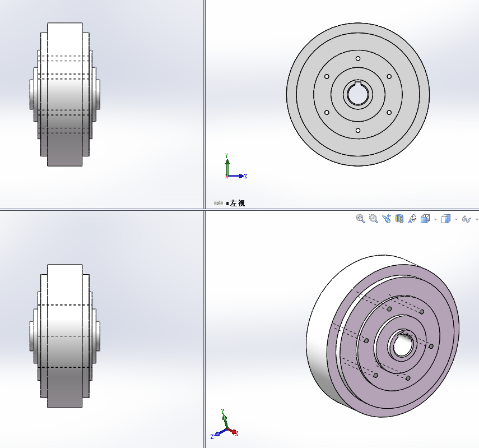The height and width of the screenshot is (448, 479).
Task: Click the *左视 view label
Action: tap(235, 203)
